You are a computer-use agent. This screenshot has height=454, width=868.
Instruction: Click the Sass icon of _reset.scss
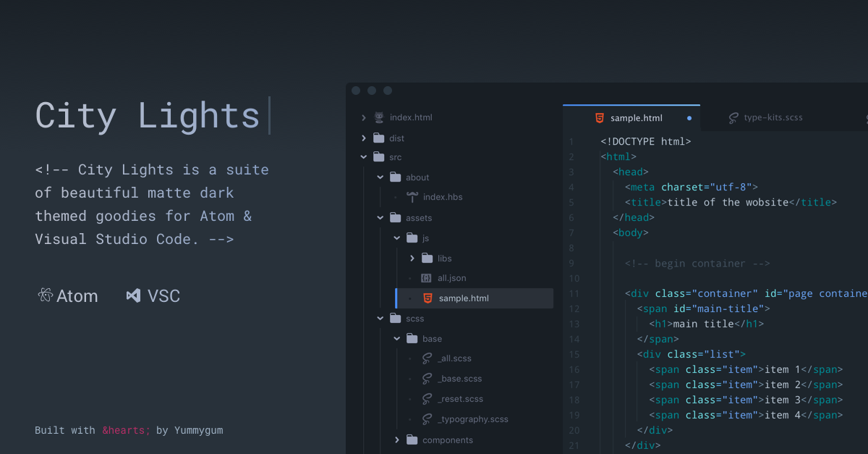coord(427,399)
